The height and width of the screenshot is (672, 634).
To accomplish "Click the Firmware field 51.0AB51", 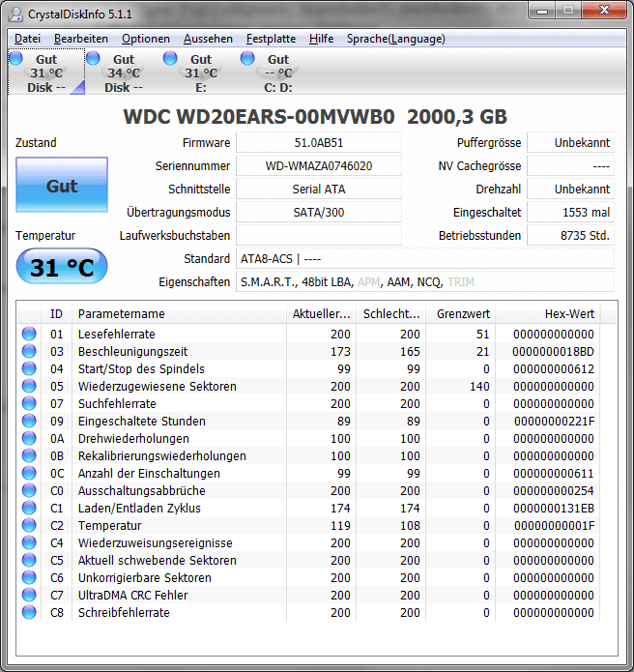I will click(x=319, y=143).
